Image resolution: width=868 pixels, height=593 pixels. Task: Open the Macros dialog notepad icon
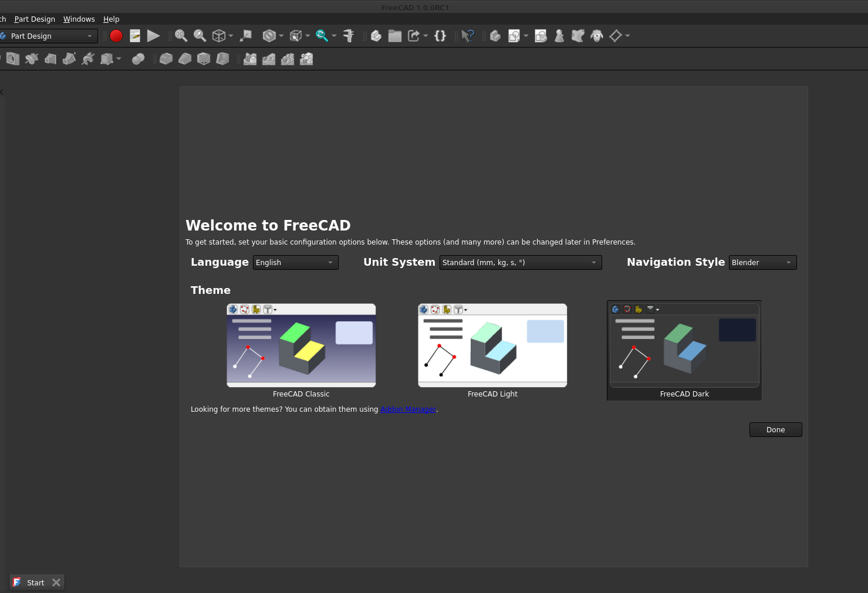pyautogui.click(x=135, y=36)
